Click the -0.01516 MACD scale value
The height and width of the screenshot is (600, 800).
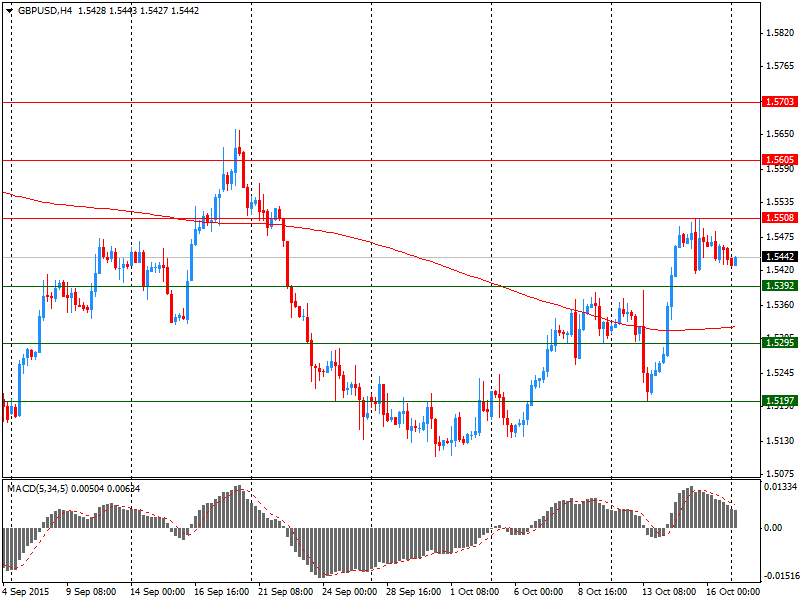pyautogui.click(x=781, y=576)
